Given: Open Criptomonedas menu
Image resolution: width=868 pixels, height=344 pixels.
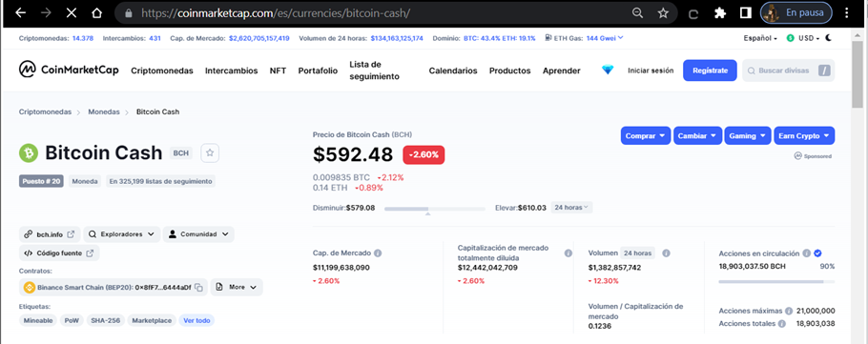Looking at the screenshot, I should pyautogui.click(x=162, y=71).
